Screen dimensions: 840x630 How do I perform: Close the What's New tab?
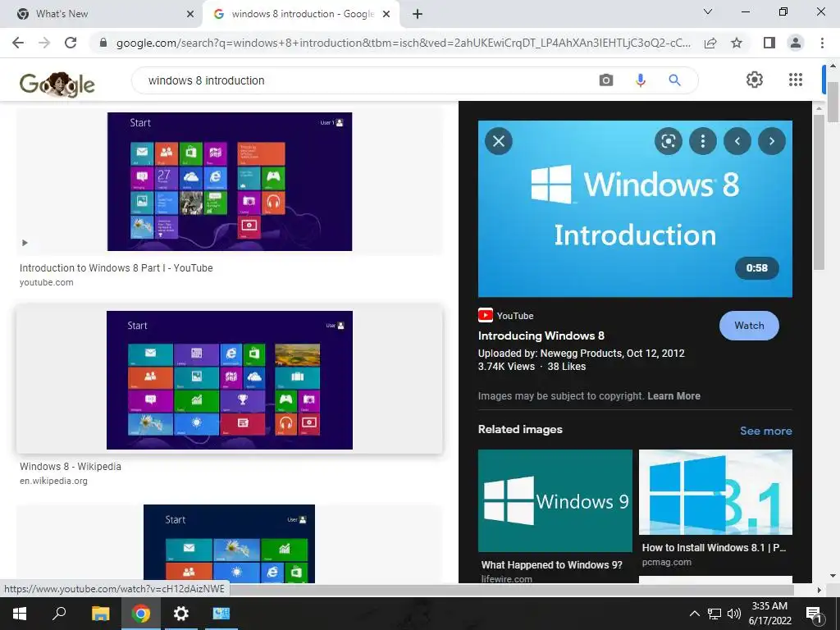[x=190, y=15]
